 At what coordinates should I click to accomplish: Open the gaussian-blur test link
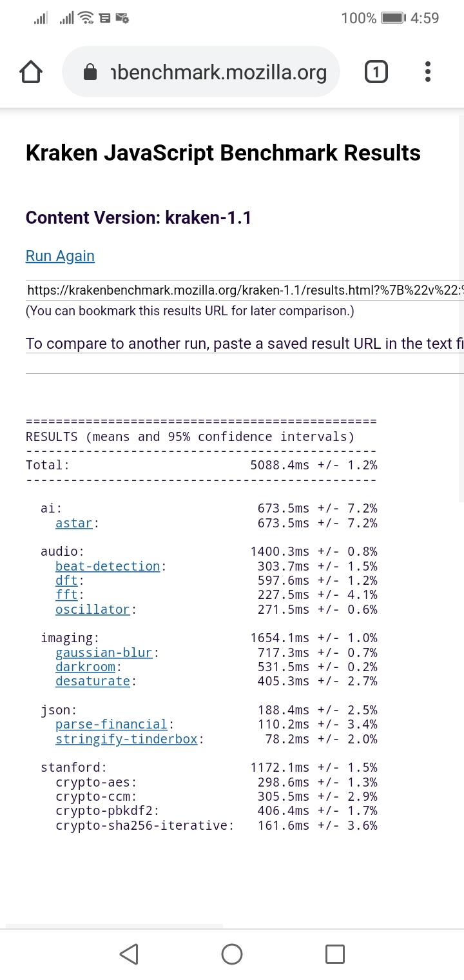(x=104, y=652)
